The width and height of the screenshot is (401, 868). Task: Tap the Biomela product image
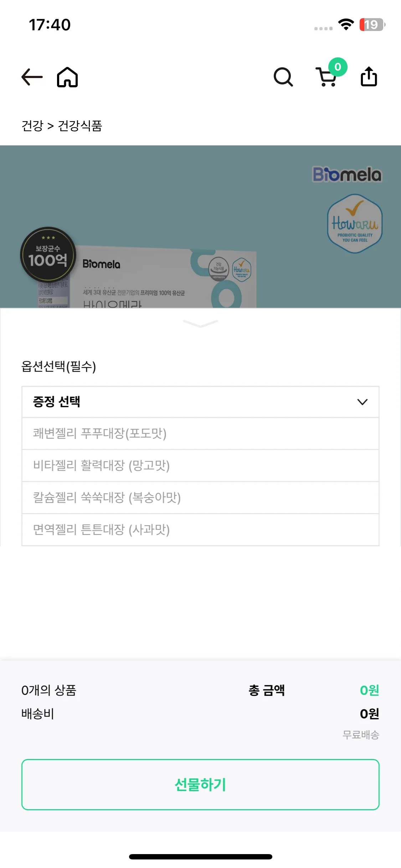[200, 227]
